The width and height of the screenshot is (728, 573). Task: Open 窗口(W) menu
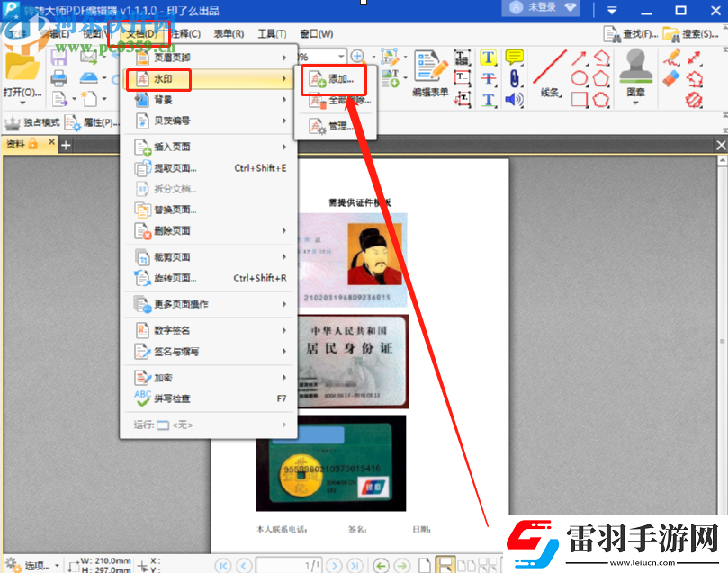click(x=317, y=34)
